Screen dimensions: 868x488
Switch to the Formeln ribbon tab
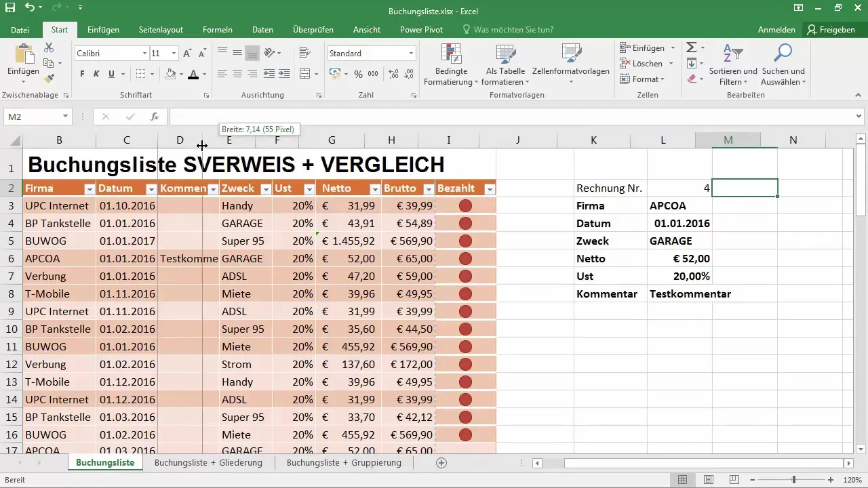pos(218,30)
